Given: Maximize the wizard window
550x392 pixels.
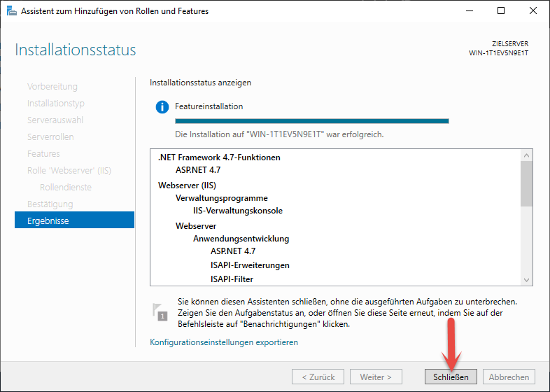Looking at the screenshot, I should (x=500, y=11).
